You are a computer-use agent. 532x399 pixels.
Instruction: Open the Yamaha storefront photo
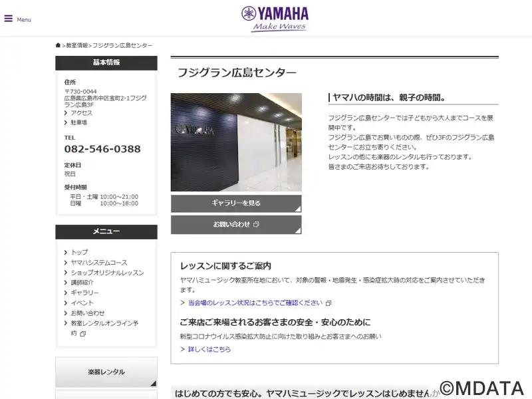236,142
